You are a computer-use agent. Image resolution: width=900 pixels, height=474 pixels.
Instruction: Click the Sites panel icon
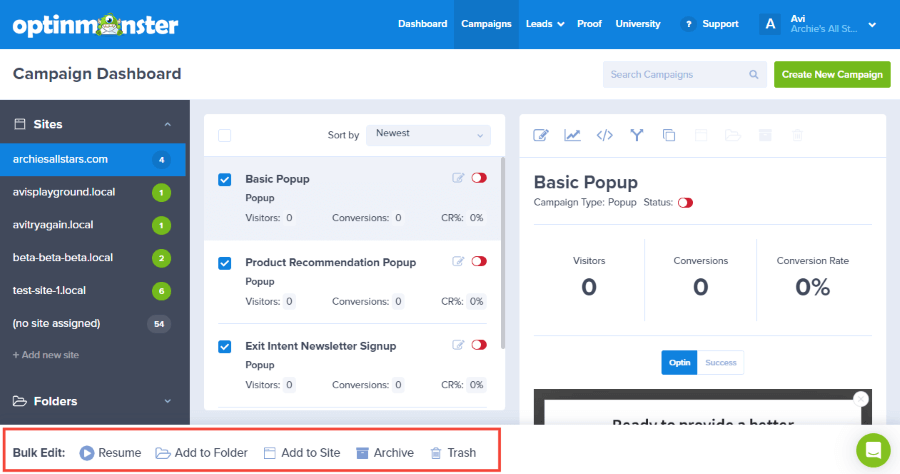(20, 124)
